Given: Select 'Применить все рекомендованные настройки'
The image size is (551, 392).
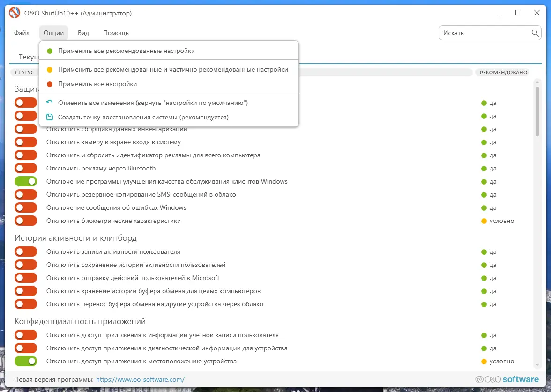Looking at the screenshot, I should pos(169,51).
